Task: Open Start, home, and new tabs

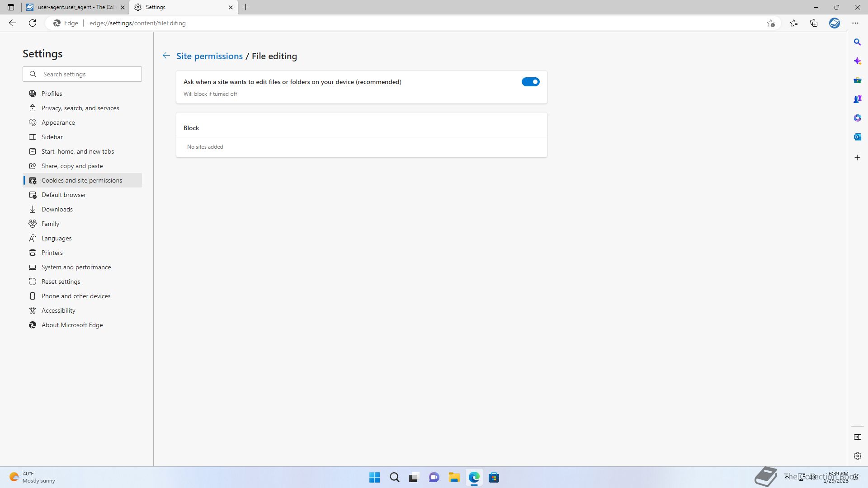Action: (82, 151)
